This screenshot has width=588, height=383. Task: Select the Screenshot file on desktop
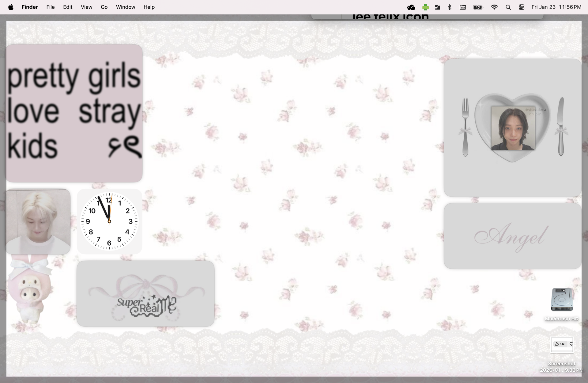tap(562, 345)
